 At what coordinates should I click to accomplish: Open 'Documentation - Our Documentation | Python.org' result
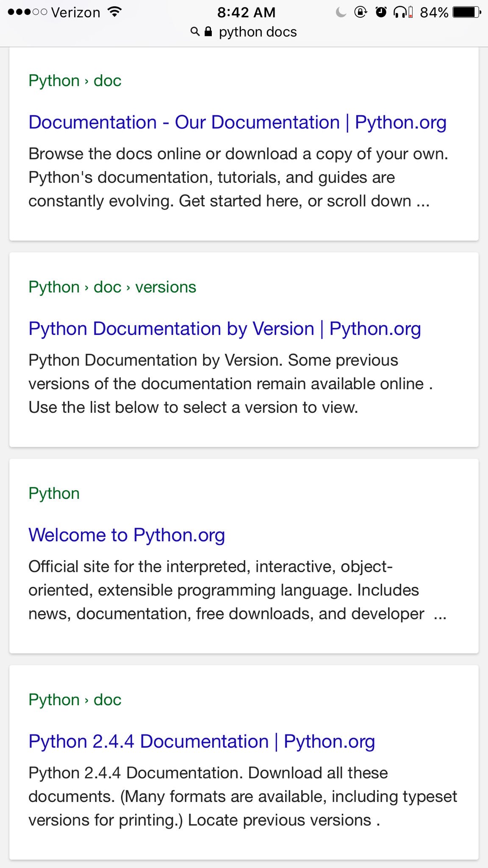(x=237, y=122)
